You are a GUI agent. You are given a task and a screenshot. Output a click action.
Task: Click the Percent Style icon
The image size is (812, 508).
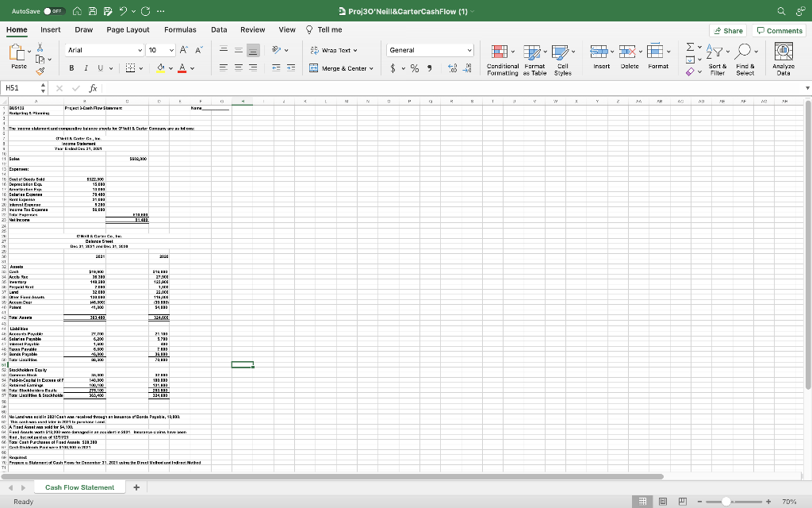415,68
